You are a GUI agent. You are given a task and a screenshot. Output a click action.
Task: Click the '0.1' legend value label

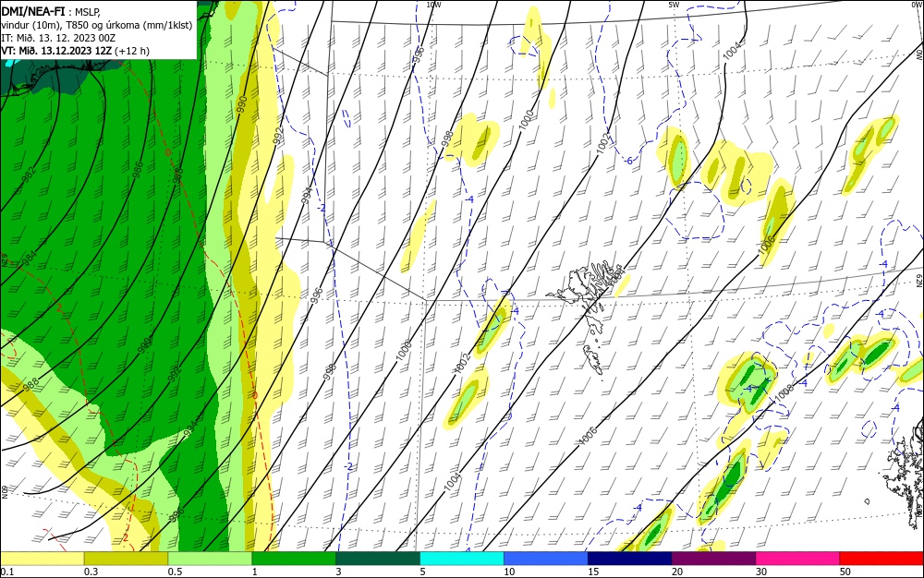(x=6, y=572)
